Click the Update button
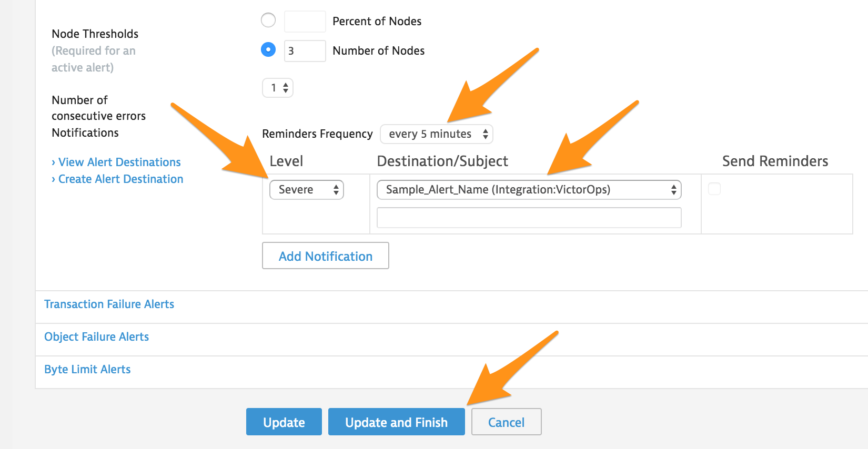Viewport: 868px width, 449px height. click(x=284, y=422)
